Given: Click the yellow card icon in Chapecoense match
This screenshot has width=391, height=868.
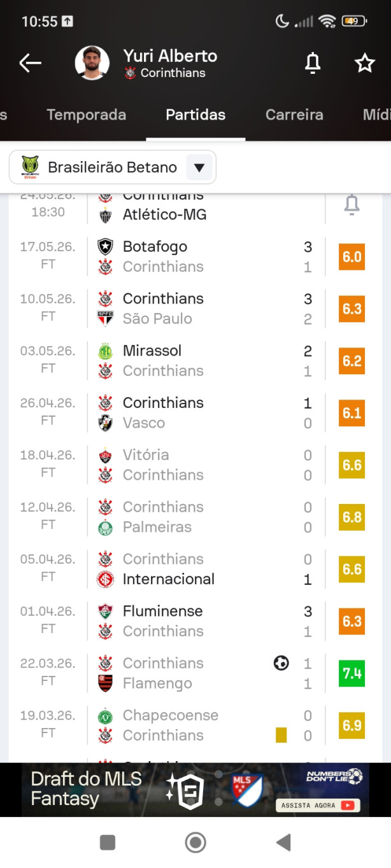Looking at the screenshot, I should pos(281,736).
